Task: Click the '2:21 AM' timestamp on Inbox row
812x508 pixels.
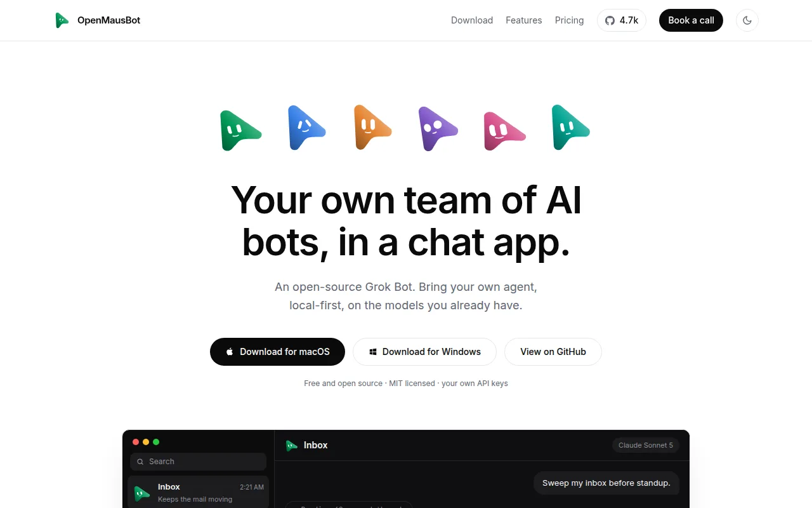Action: tap(252, 487)
